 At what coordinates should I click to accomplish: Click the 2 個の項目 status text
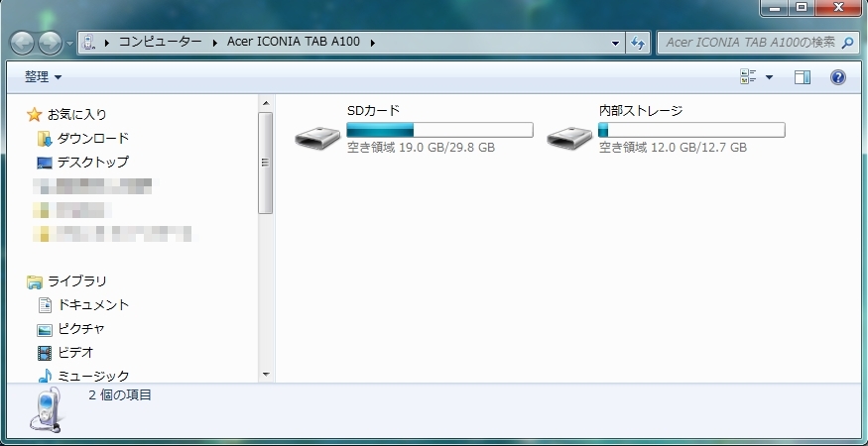pos(120,395)
